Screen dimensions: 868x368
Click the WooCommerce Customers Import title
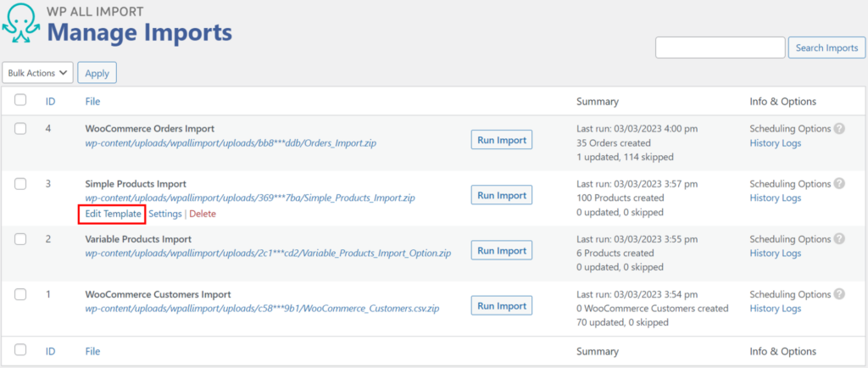[x=158, y=294]
